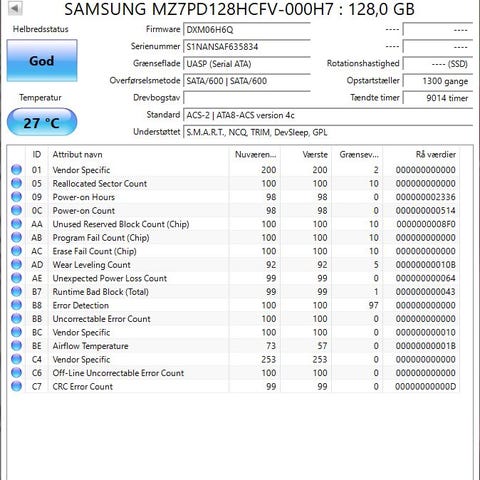Click the Temperatur label

click(40, 98)
